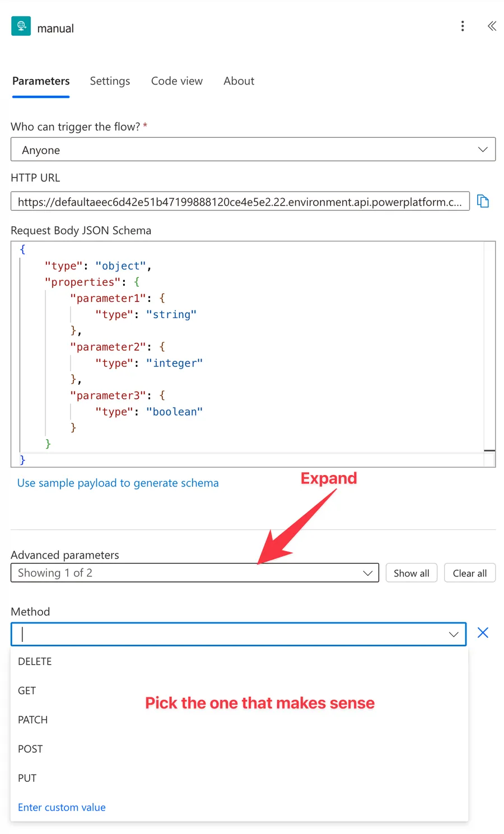
Task: Pick DELETE from the method options
Action: pyautogui.click(x=35, y=661)
